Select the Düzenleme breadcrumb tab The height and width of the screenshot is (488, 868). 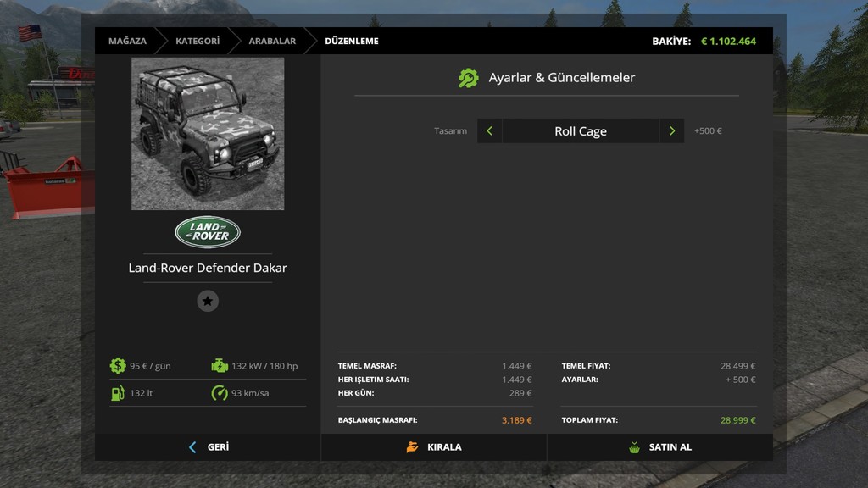click(352, 41)
